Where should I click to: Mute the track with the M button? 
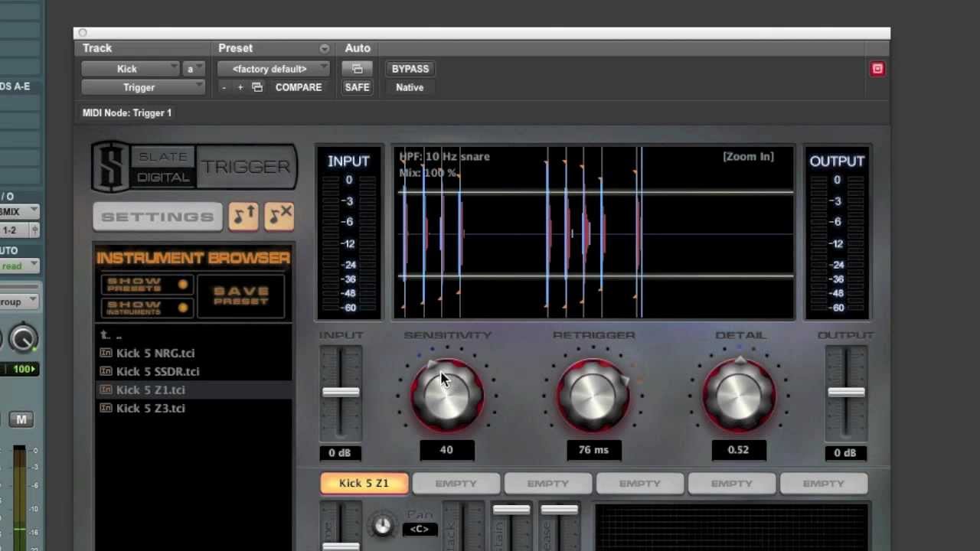[21, 419]
